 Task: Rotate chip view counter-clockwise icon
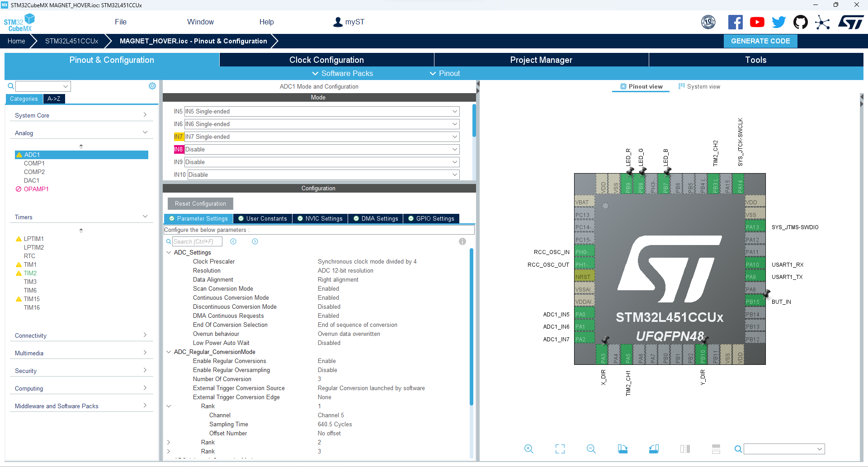[654, 448]
